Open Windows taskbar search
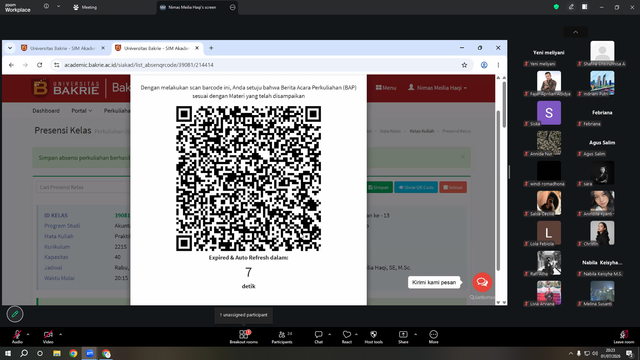 pyautogui.click(x=24, y=353)
